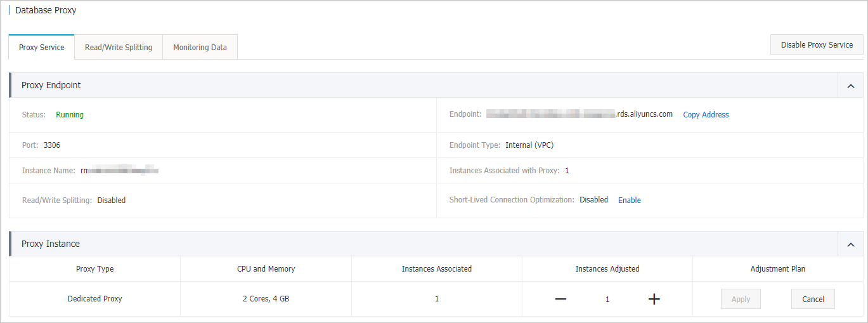
Task: Click the Proxy Endpoint section heading
Action: pos(51,85)
